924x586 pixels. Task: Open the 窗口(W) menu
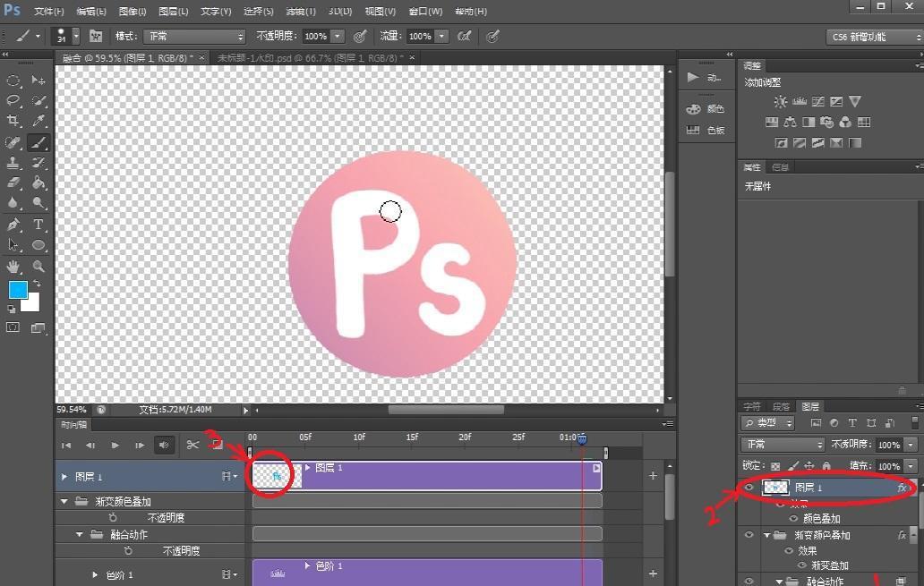coord(425,12)
